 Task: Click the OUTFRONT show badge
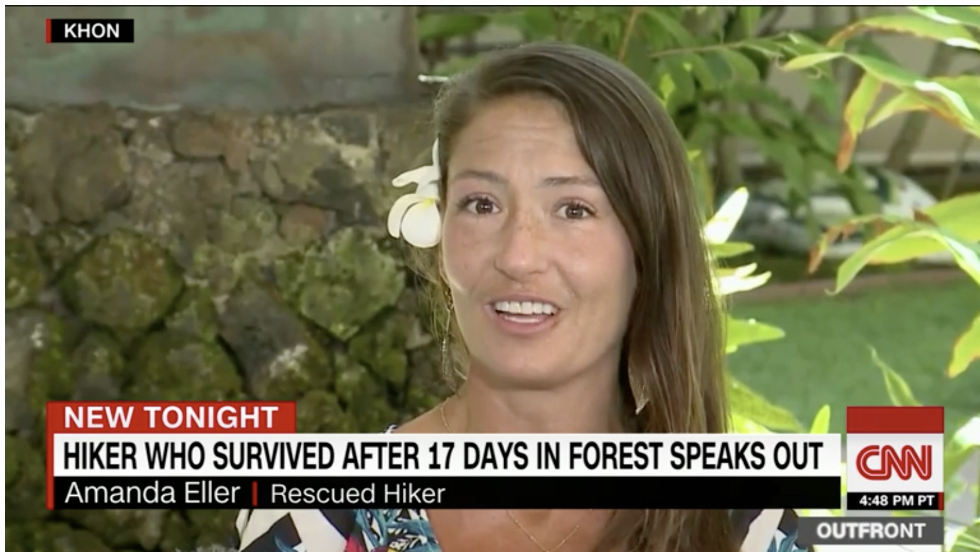(x=870, y=531)
